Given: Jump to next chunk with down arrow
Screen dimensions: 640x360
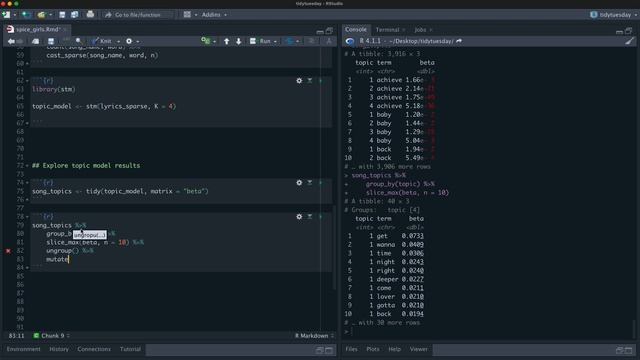Looking at the screenshot, I should pyautogui.click(x=239, y=41).
